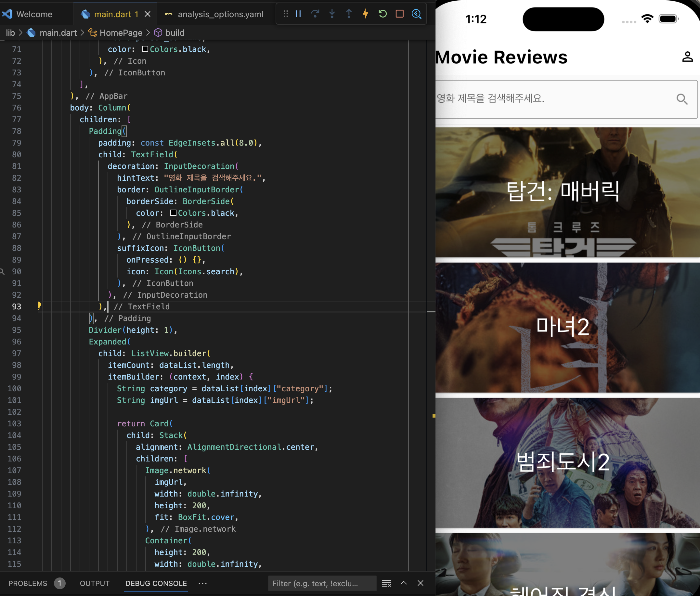Click Image.network( on line 107
The image size is (700, 596).
click(x=178, y=470)
